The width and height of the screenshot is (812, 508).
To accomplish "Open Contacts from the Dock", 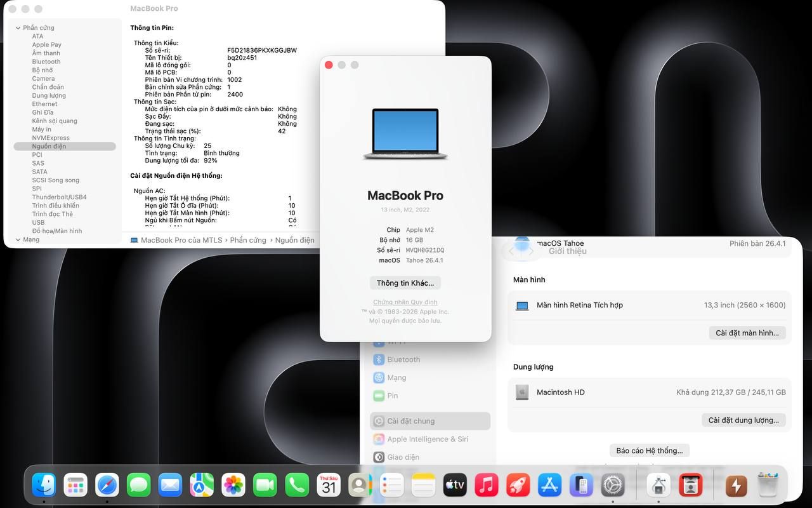I will [360, 486].
